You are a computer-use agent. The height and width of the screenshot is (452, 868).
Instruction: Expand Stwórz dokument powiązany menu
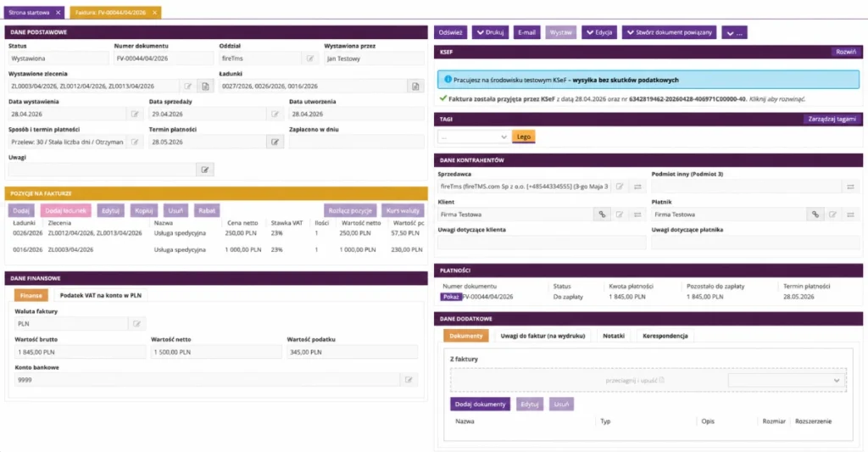point(670,33)
